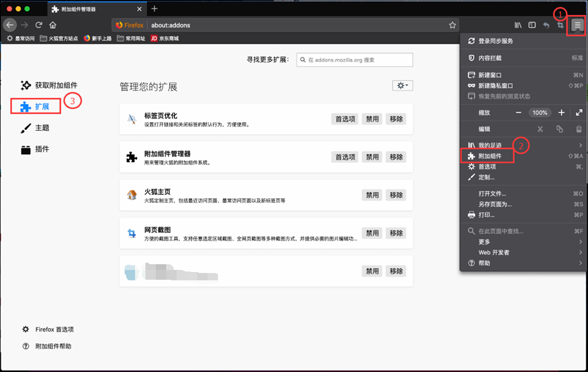Expand the Web 开发者 submenu
The image size is (588, 372).
point(523,252)
